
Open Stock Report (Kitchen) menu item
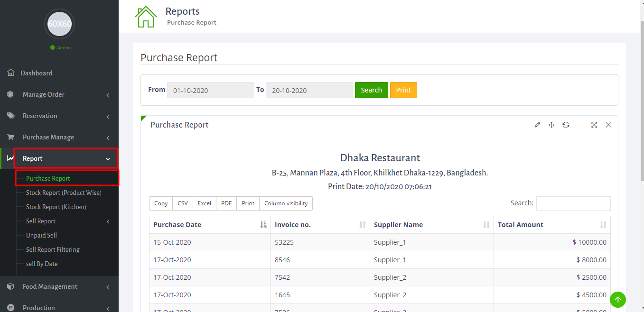[56, 207]
